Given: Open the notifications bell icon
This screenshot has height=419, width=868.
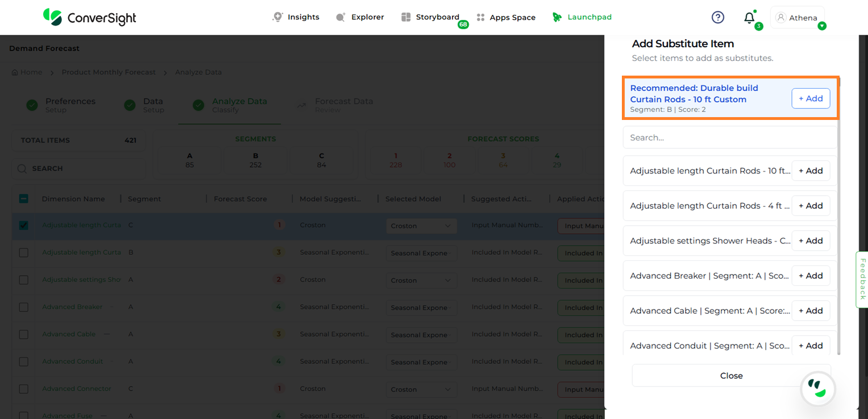Looking at the screenshot, I should pyautogui.click(x=749, y=18).
